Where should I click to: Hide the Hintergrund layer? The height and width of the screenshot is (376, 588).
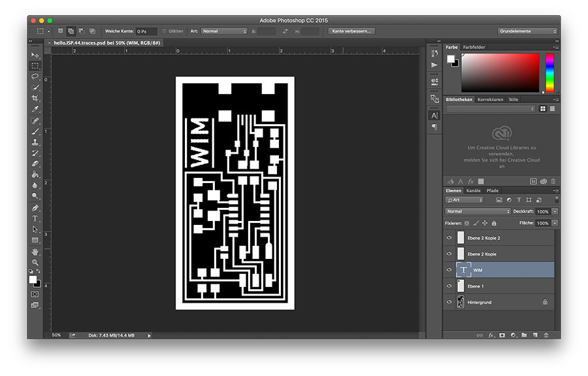[x=449, y=302]
